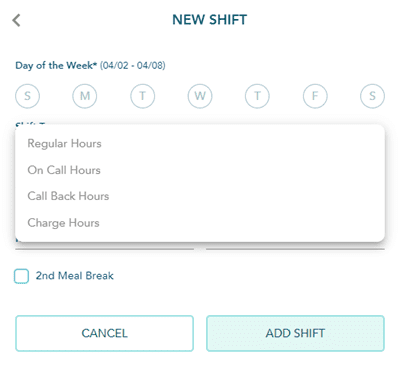Screen dimensions: 400x367
Task: Click the 2nd Meal Break label text
Action: tap(75, 276)
